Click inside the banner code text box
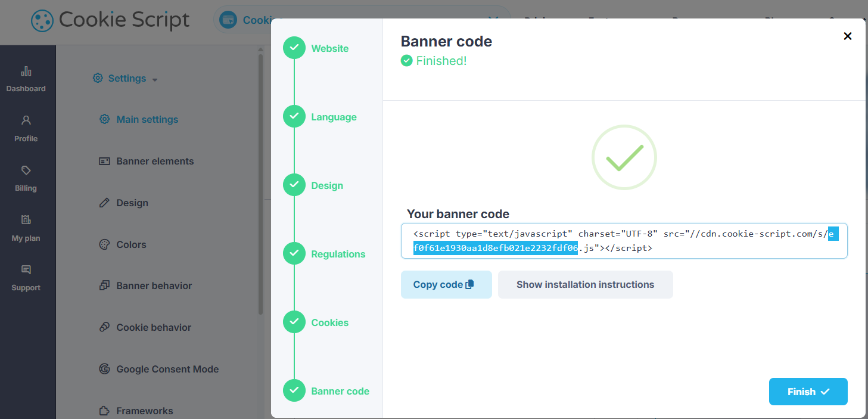This screenshot has width=868, height=419. point(624,241)
